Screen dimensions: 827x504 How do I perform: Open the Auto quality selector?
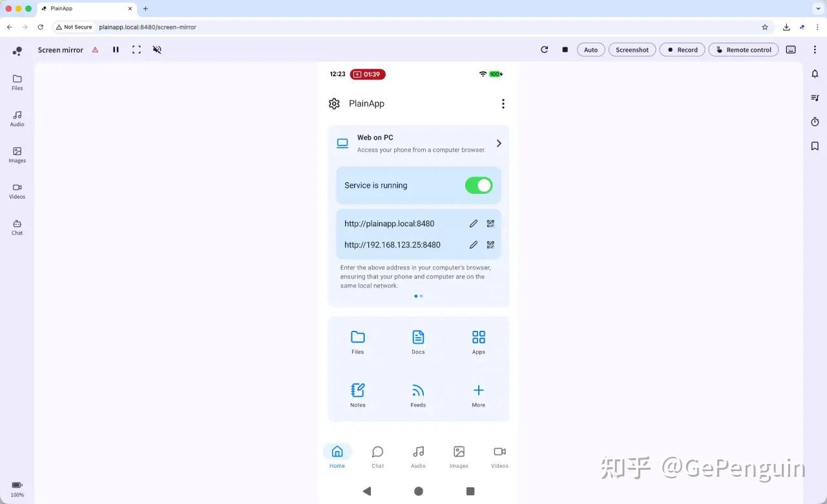[591, 50]
